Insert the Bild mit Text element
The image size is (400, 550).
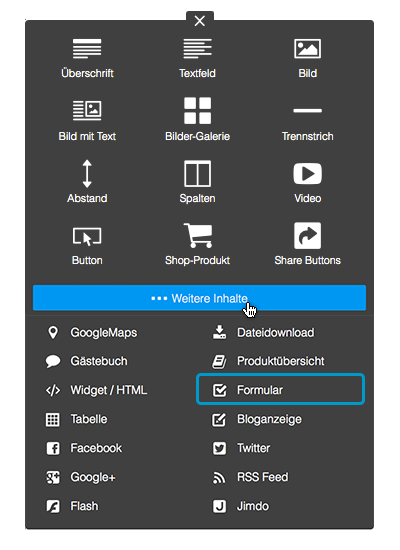(87, 121)
